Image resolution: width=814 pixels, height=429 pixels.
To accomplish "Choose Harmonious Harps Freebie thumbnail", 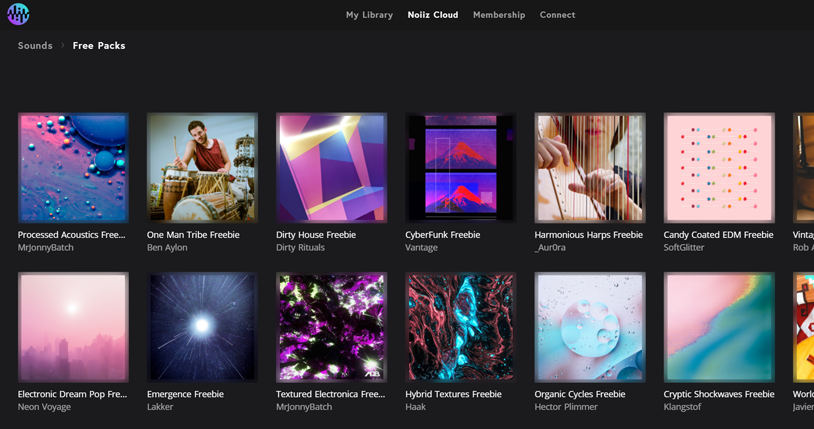I will 590,167.
